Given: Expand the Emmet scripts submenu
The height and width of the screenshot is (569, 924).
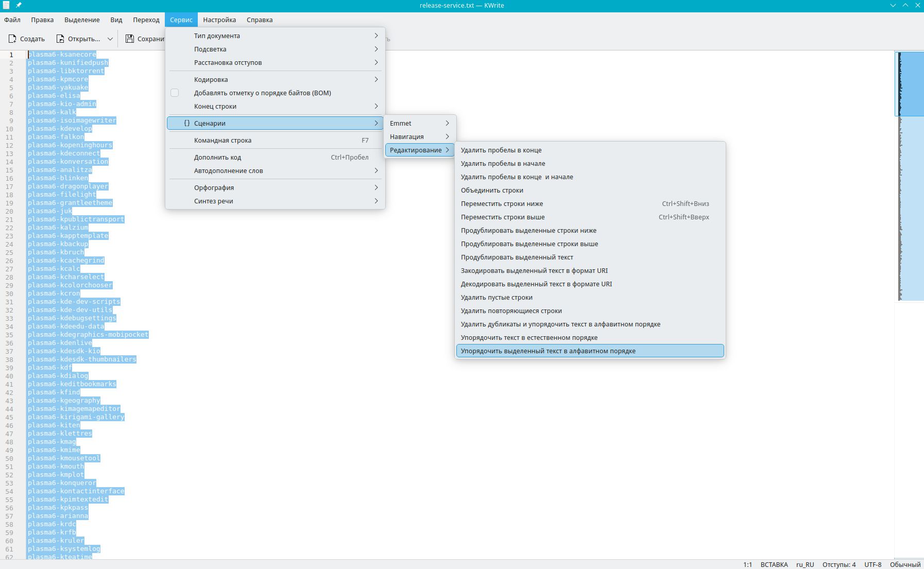Looking at the screenshot, I should tap(419, 124).
